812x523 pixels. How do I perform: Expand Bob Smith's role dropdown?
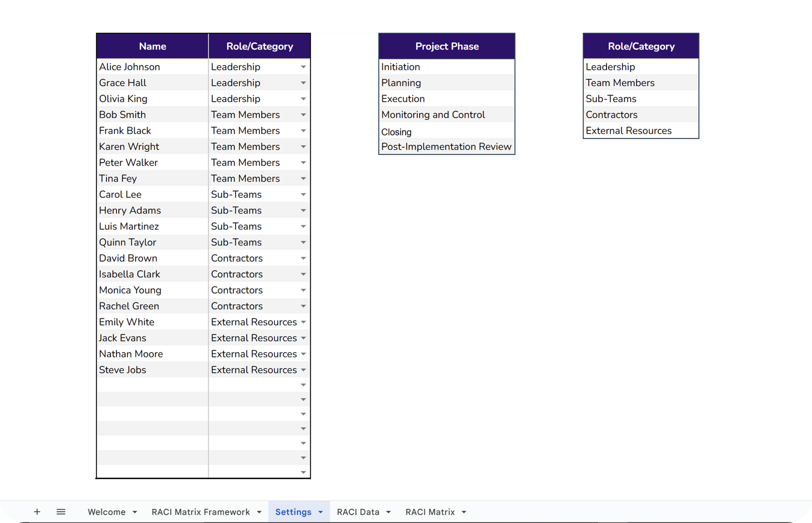(x=303, y=115)
